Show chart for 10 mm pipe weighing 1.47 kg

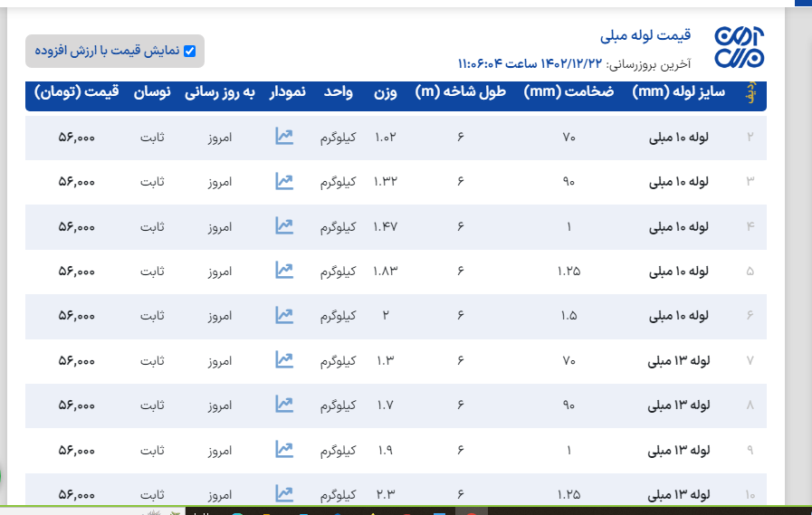(284, 226)
